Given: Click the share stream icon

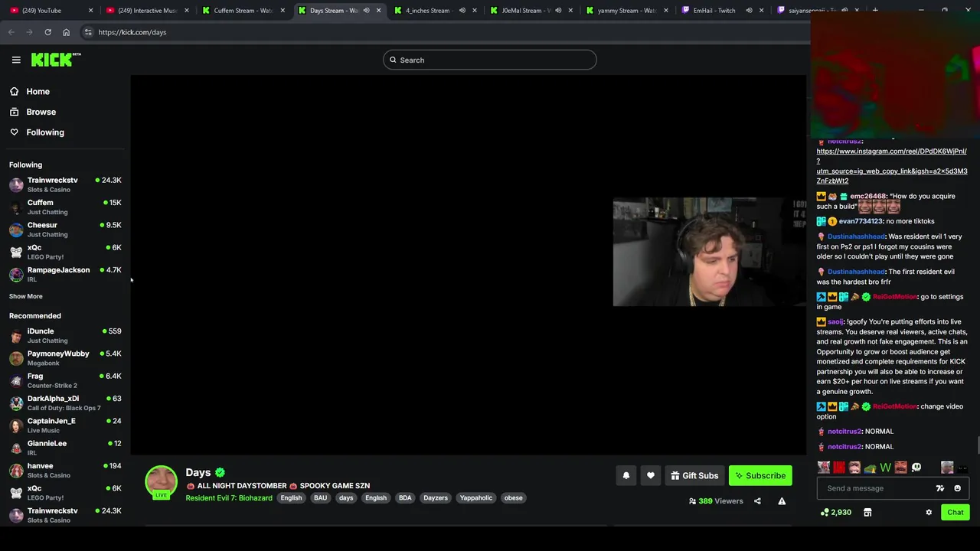Looking at the screenshot, I should click(757, 501).
